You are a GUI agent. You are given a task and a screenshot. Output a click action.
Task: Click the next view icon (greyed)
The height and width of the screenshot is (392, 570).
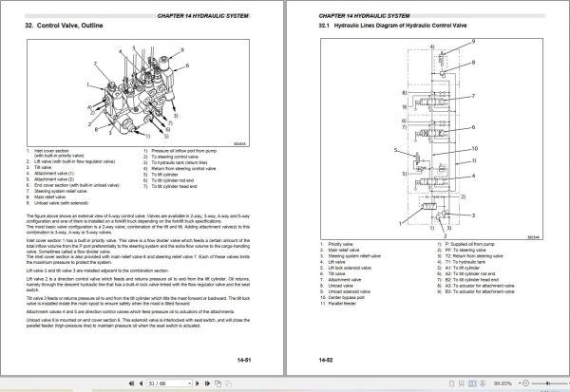point(228,383)
